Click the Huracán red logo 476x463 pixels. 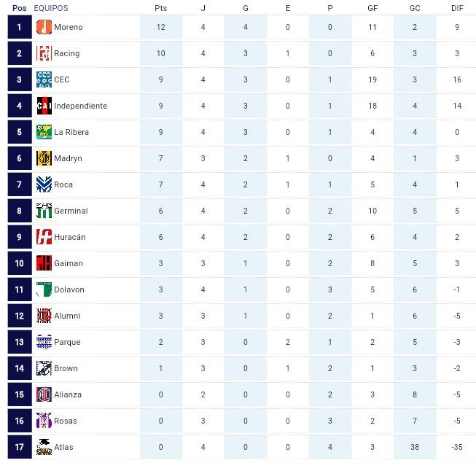coord(44,237)
